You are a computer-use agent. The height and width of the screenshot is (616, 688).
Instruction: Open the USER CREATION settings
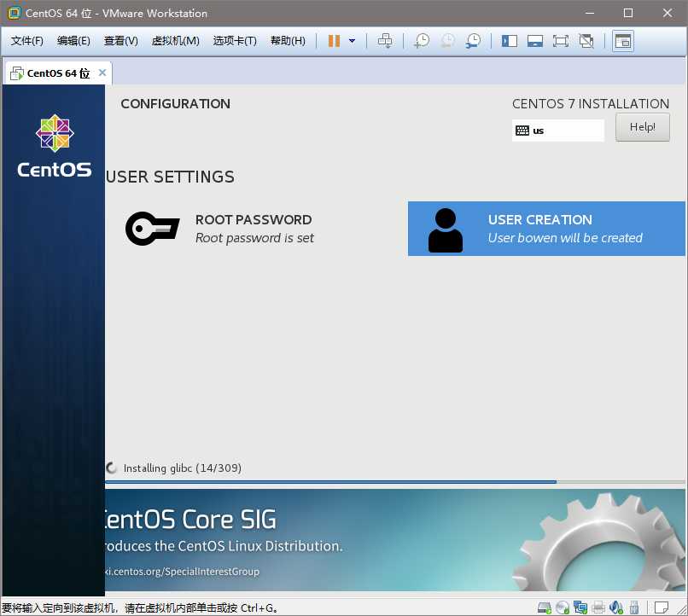pos(546,229)
